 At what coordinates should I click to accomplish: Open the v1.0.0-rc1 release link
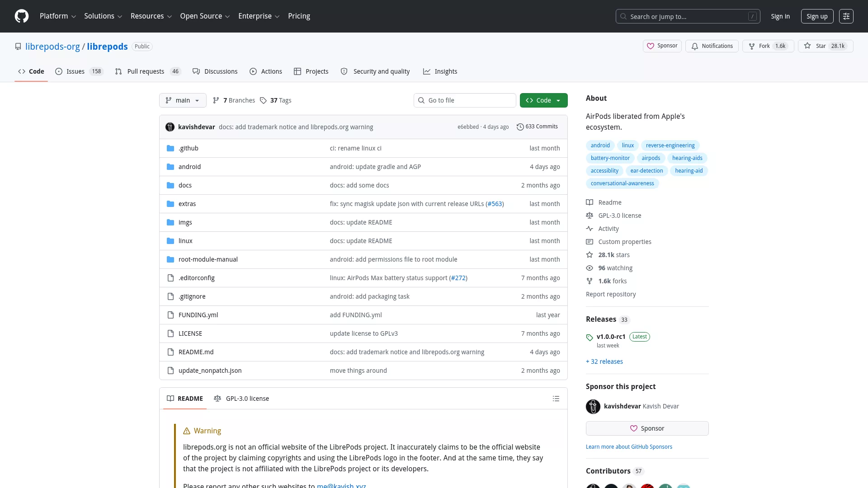[x=611, y=337]
